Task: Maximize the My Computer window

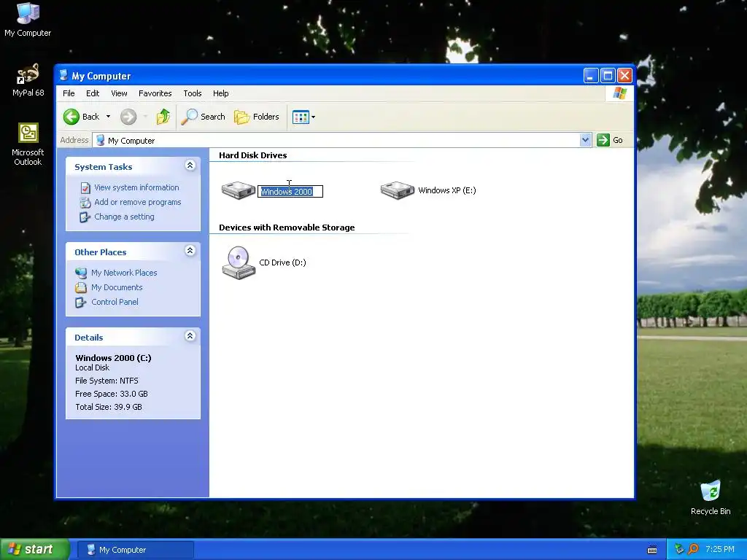Action: [608, 75]
